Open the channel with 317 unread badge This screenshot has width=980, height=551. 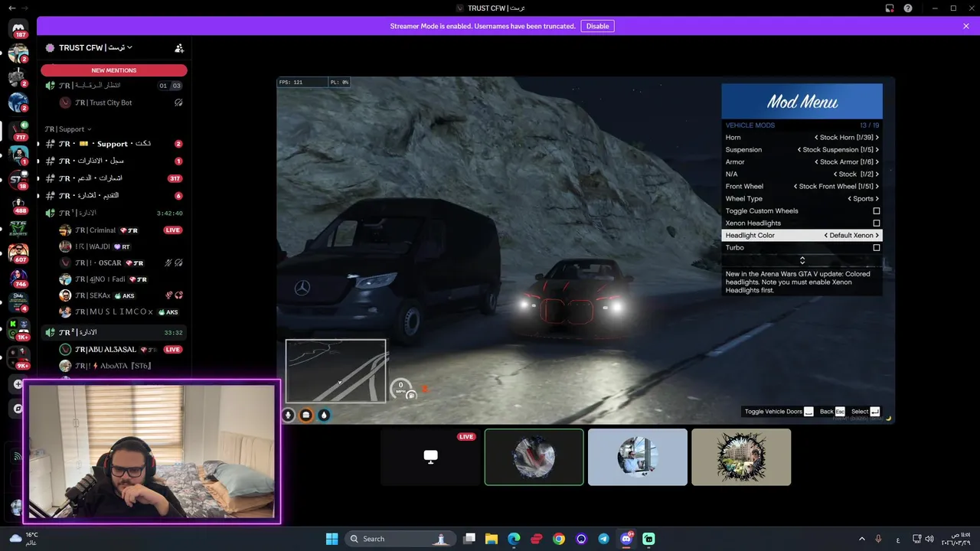coord(113,178)
